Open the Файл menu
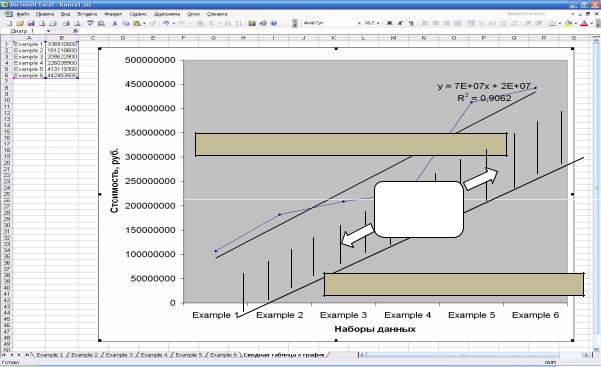 click(x=23, y=14)
